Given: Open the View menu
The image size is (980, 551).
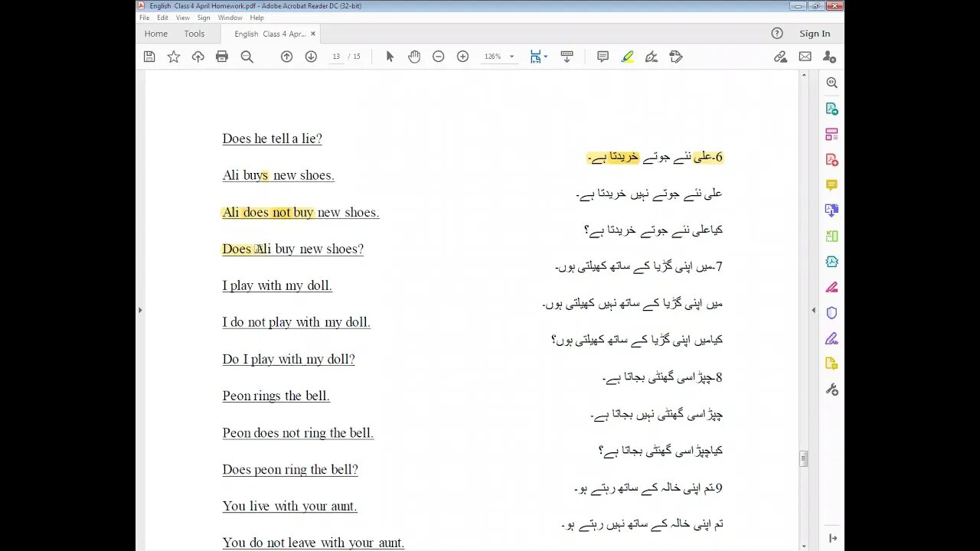Looking at the screenshot, I should [x=183, y=18].
